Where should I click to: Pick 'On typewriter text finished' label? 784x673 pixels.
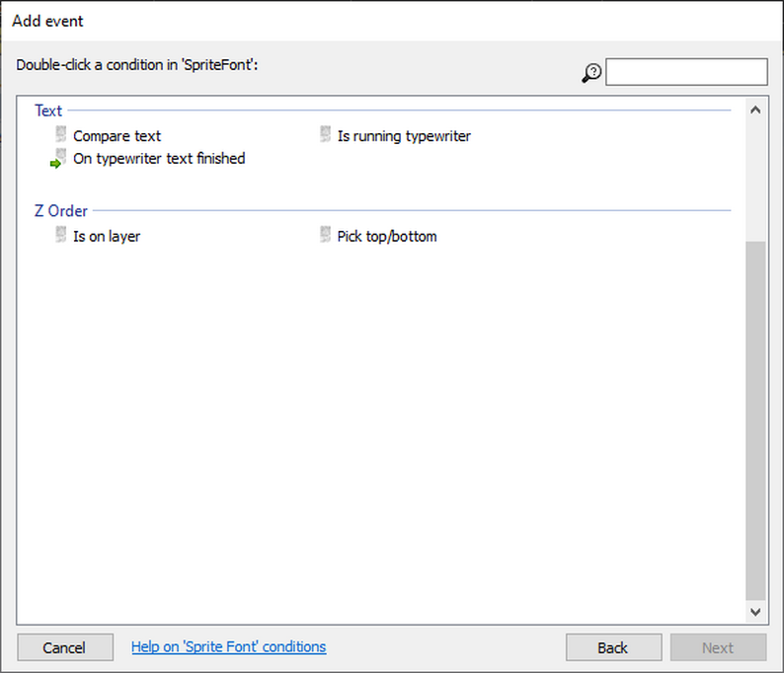159,159
